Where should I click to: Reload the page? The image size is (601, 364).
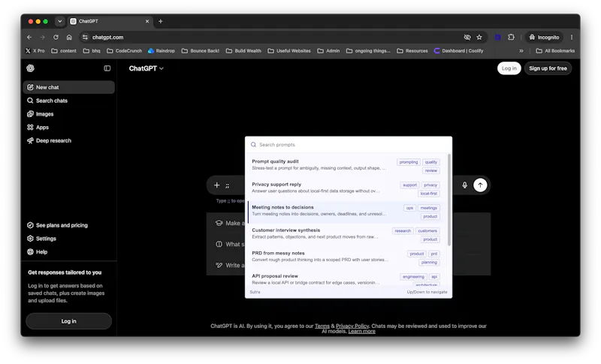(x=56, y=37)
